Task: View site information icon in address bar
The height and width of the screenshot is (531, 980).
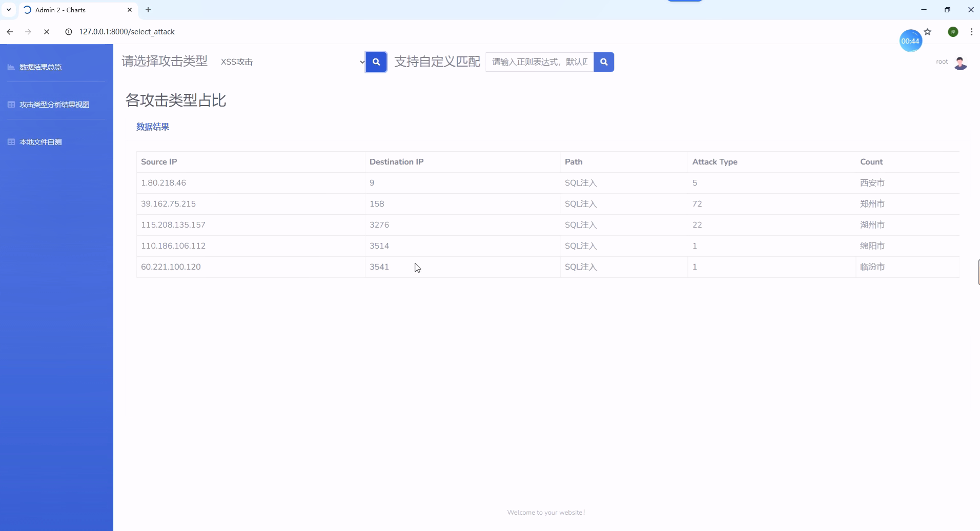Action: (69, 32)
